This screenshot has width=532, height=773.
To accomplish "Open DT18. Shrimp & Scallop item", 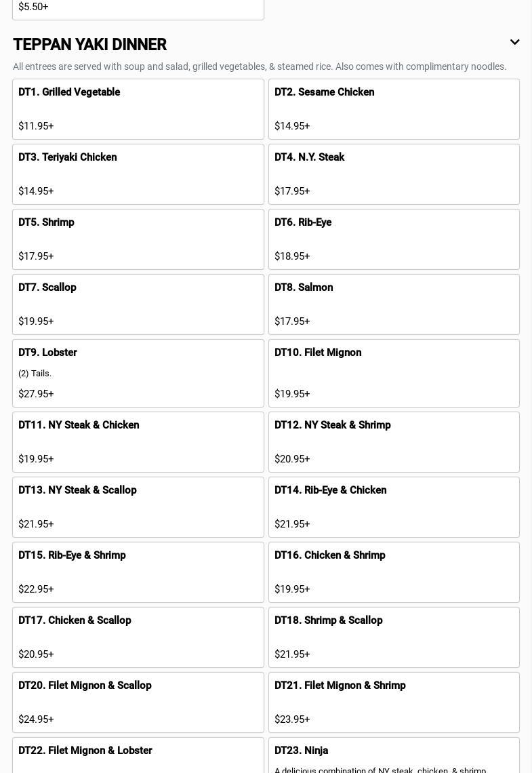I will [394, 637].
